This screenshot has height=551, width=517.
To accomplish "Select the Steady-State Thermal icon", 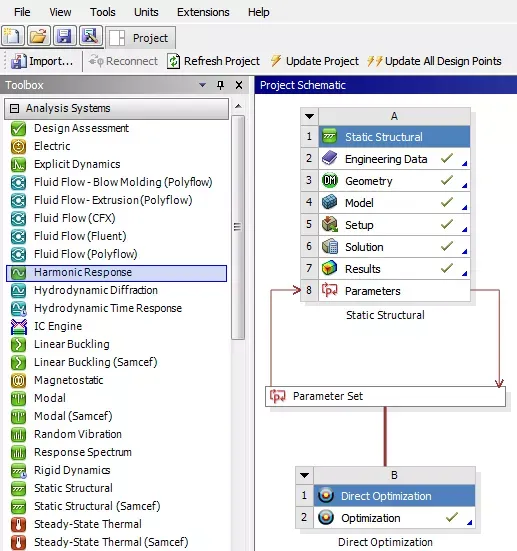I will point(18,524).
